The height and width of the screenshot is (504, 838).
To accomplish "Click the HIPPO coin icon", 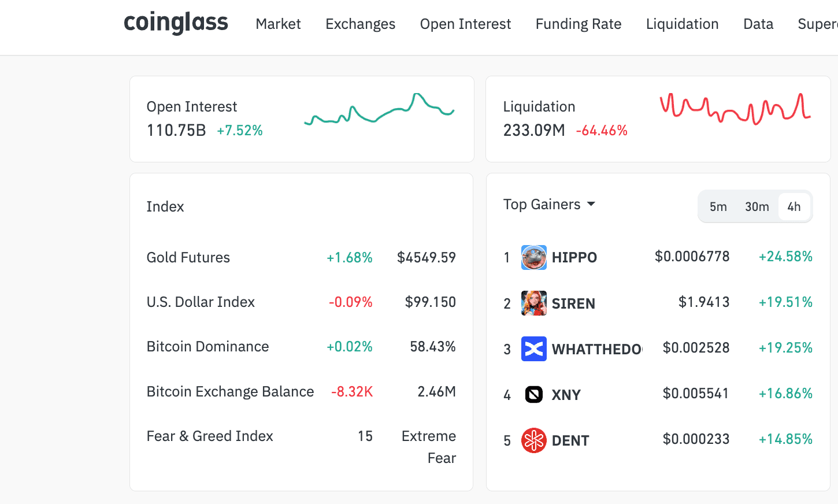I will tap(533, 257).
